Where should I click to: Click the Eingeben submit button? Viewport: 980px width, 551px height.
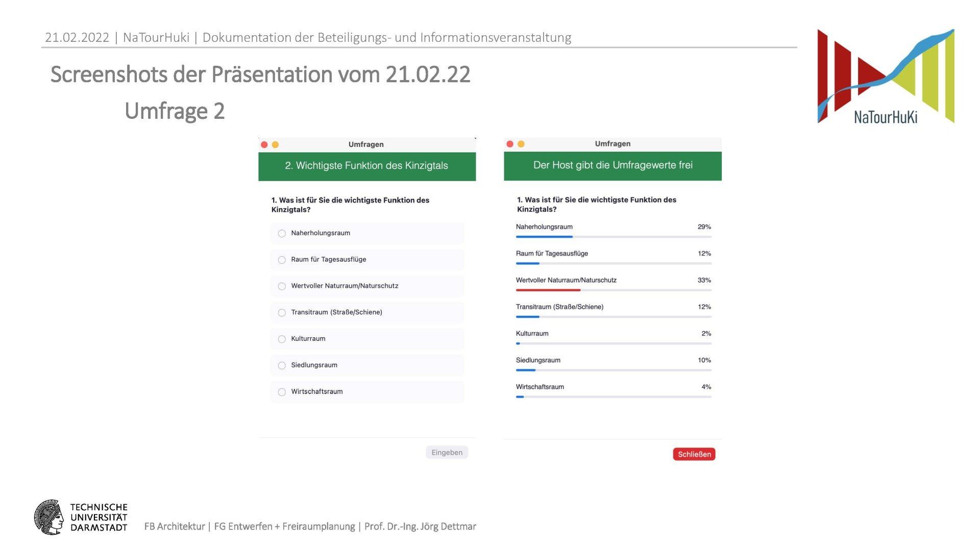point(447,453)
